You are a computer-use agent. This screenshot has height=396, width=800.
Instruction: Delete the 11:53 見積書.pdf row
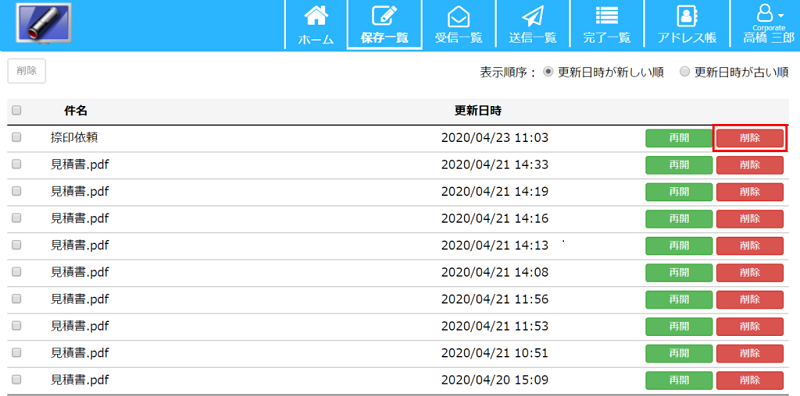(x=749, y=327)
